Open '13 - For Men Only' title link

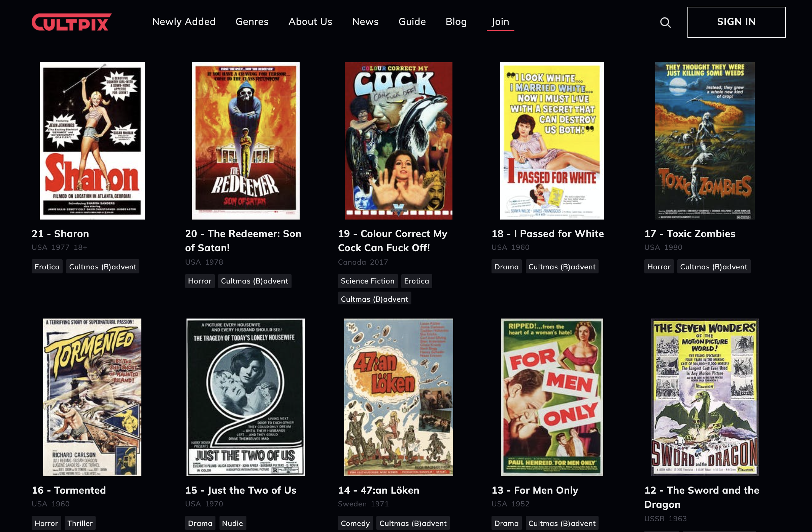[535, 490]
